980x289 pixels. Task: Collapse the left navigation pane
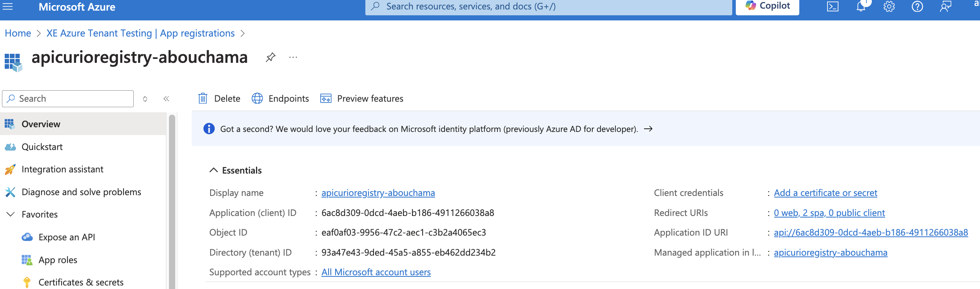pyautogui.click(x=166, y=99)
